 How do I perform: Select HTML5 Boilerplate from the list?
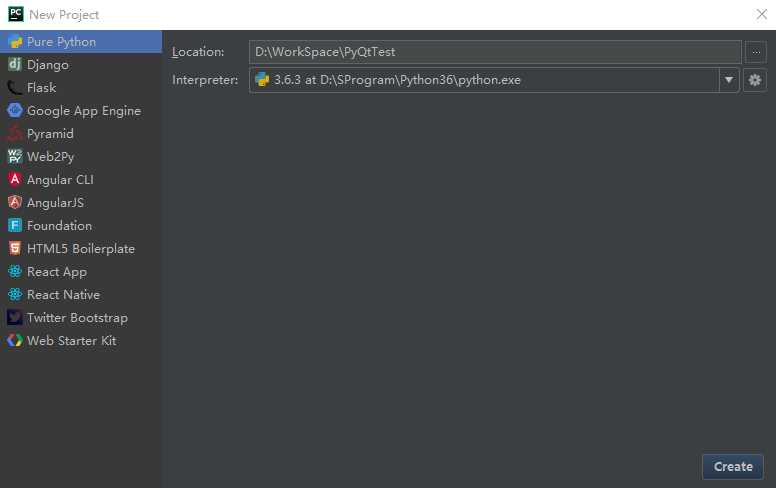(81, 248)
